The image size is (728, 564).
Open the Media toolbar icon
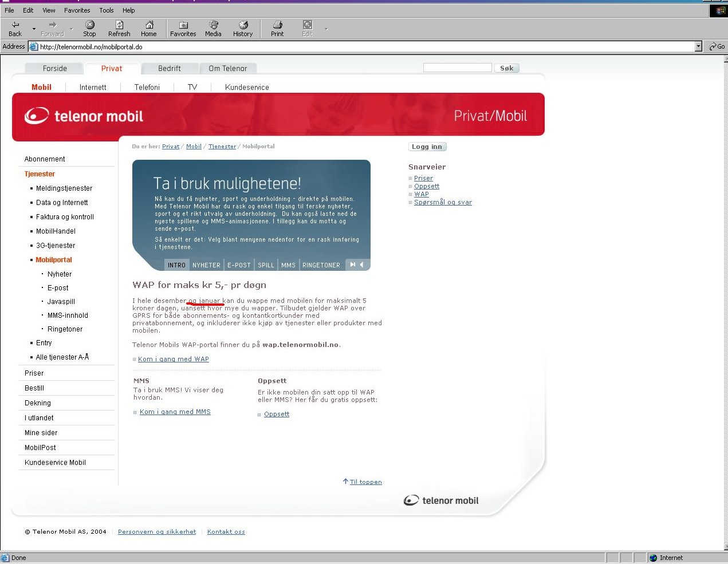pos(213,28)
